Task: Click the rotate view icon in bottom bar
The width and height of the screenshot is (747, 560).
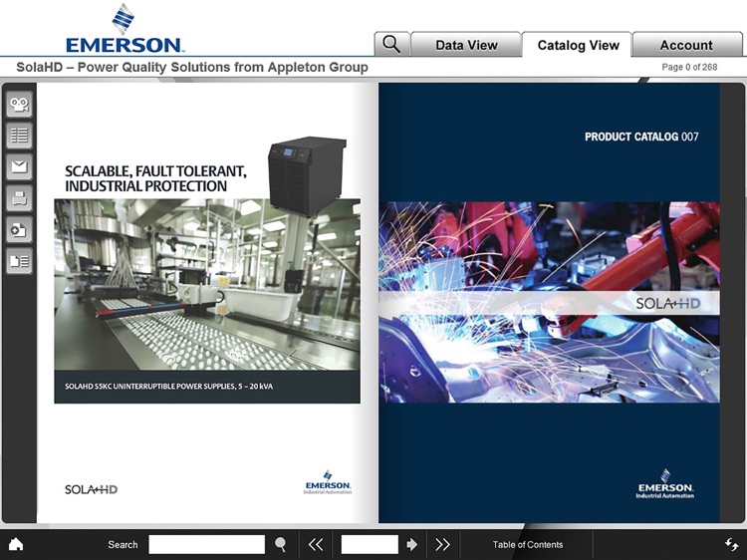Action: pyautogui.click(x=731, y=544)
